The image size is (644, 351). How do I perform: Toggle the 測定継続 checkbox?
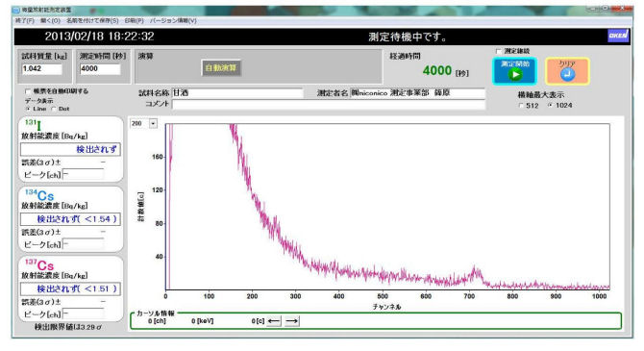click(x=499, y=51)
